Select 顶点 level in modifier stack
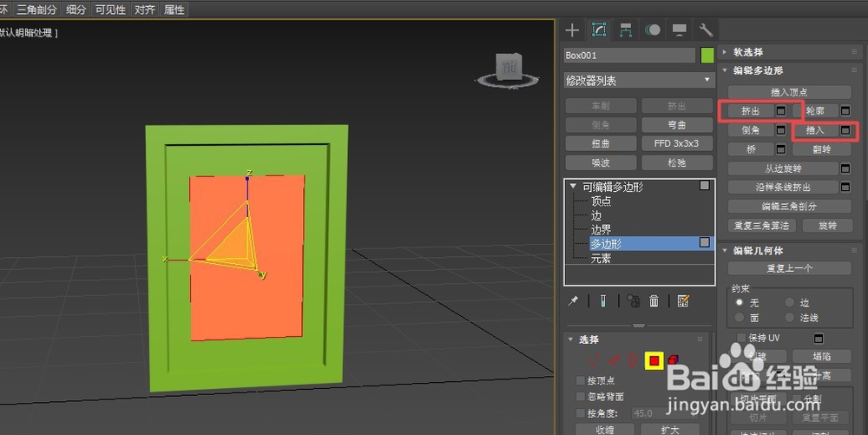The image size is (868, 435). pos(602,201)
